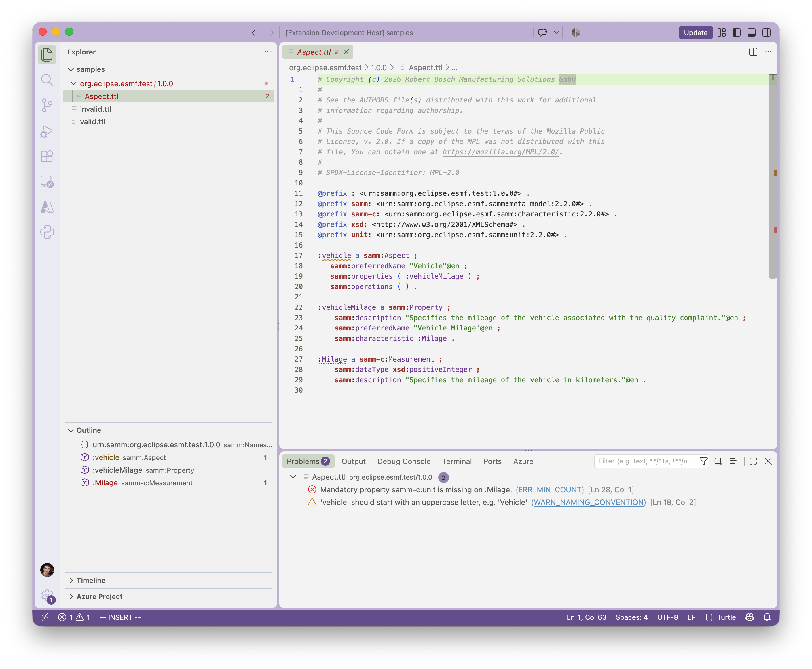This screenshot has height=669, width=812.
Task: Open customize layout button
Action: (721, 33)
